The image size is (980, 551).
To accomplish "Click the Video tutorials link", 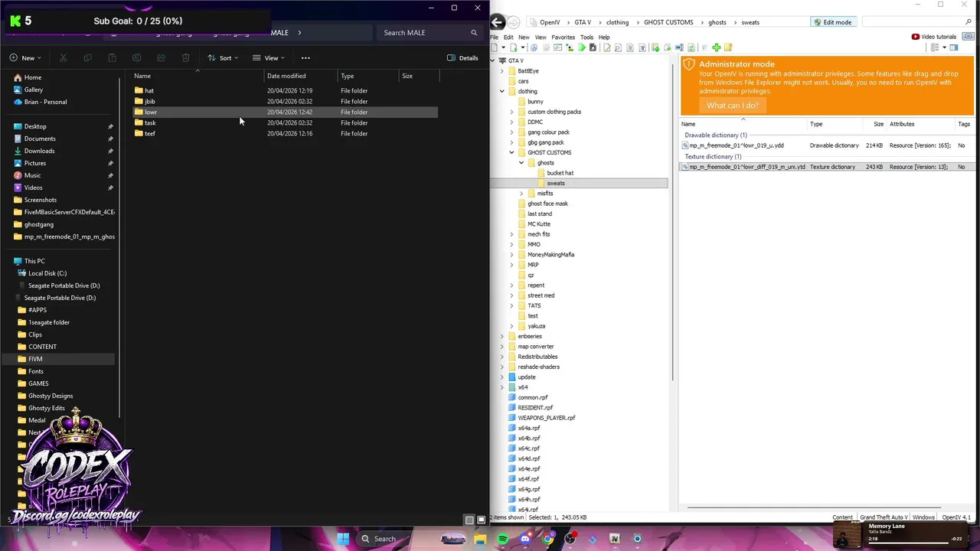I will 939,37.
